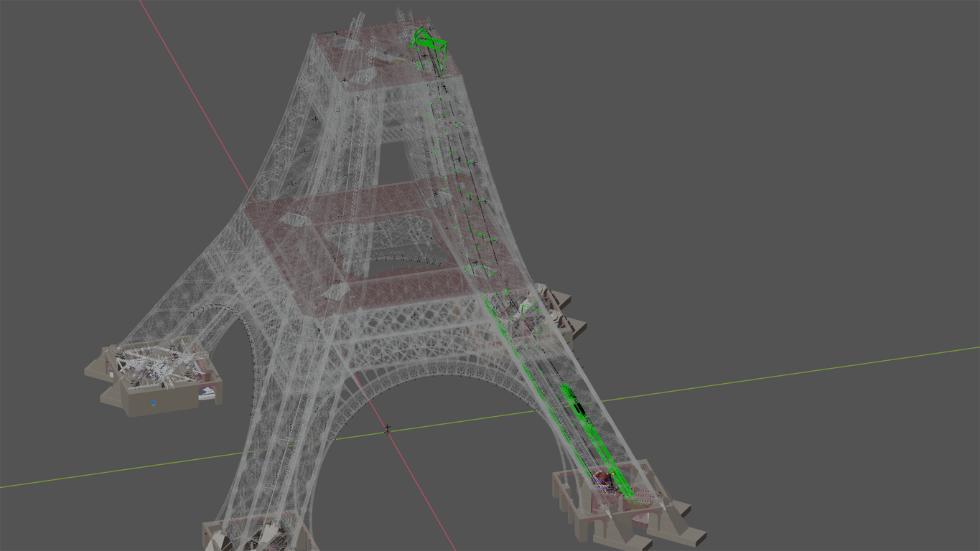Select the green wireframe object at tower top
This screenshot has width=980, height=551.
(x=429, y=46)
